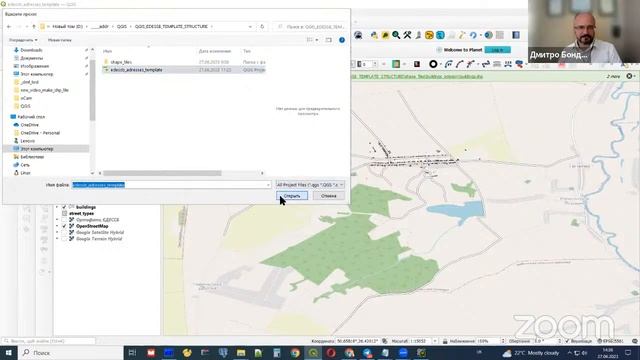Open Downloads in the navigation pane
This screenshot has height=360, width=640.
click(x=31, y=50)
